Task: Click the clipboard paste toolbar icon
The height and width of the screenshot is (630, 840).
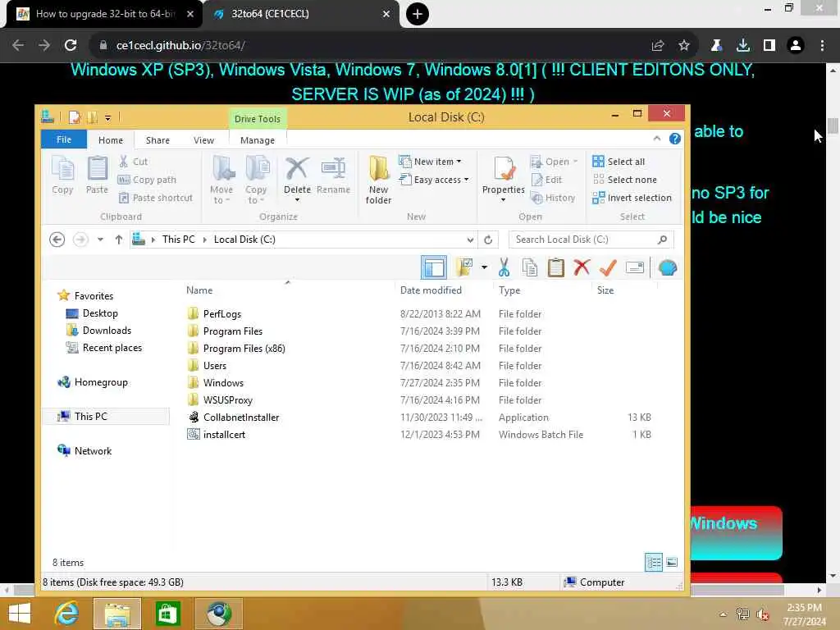Action: (556, 267)
